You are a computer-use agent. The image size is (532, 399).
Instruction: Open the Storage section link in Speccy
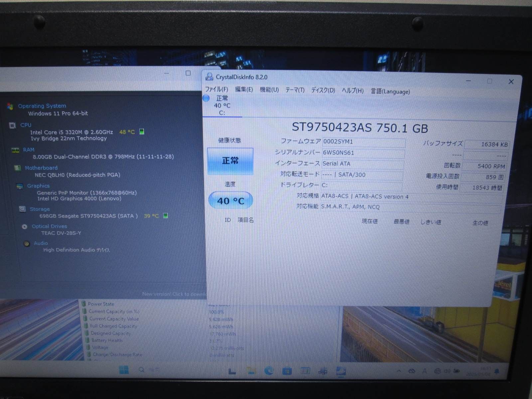pos(40,209)
